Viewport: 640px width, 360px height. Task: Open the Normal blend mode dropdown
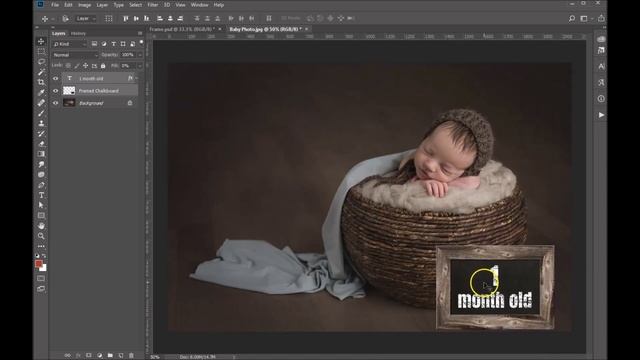tap(76, 55)
